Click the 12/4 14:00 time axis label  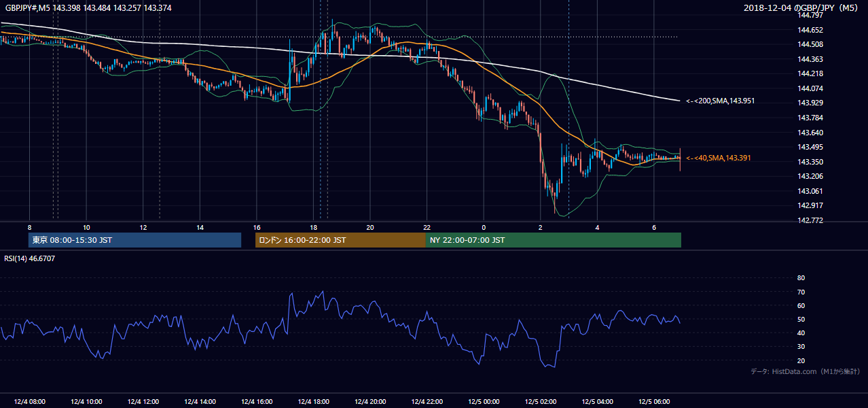200,402
